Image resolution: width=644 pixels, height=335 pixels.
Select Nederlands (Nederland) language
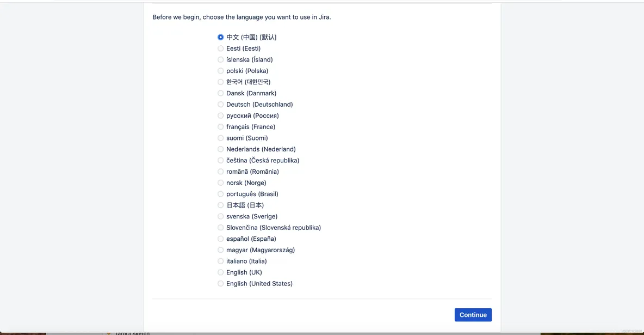(x=220, y=149)
